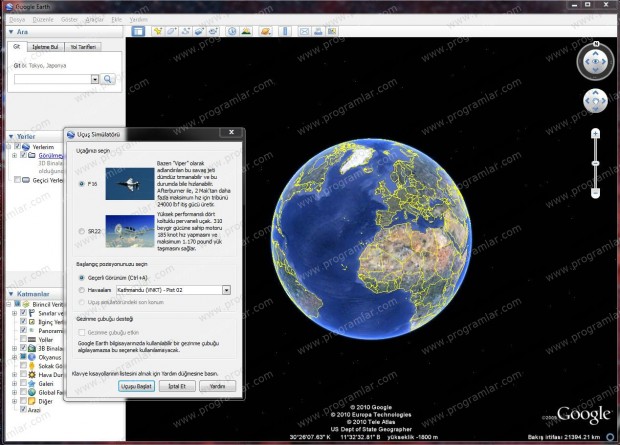Click the email envelope toolbar icon
The image size is (620, 445).
click(x=304, y=31)
